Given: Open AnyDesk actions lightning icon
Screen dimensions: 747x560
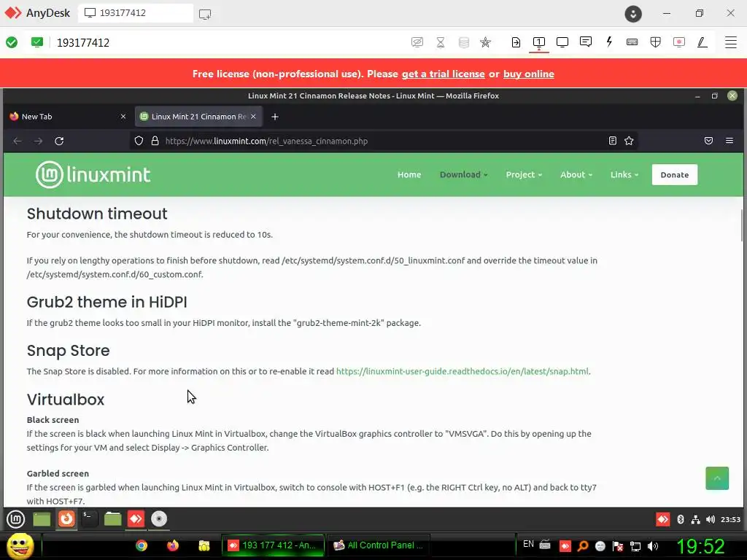Looking at the screenshot, I should 609,42.
